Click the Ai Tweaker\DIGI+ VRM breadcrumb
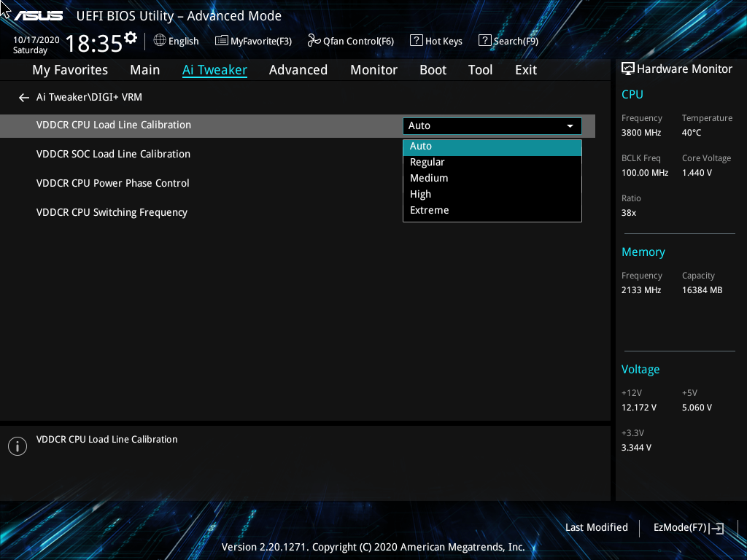 [89, 97]
